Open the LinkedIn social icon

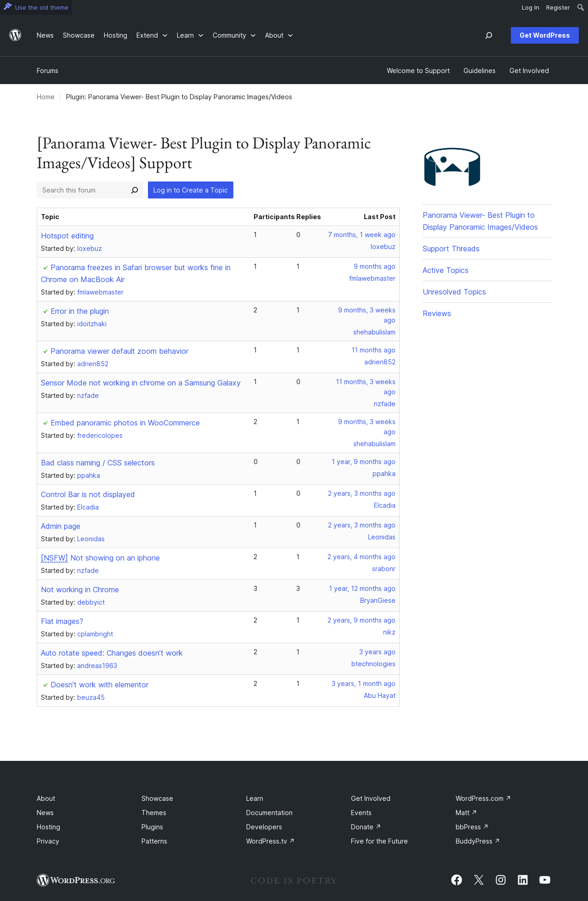point(523,880)
